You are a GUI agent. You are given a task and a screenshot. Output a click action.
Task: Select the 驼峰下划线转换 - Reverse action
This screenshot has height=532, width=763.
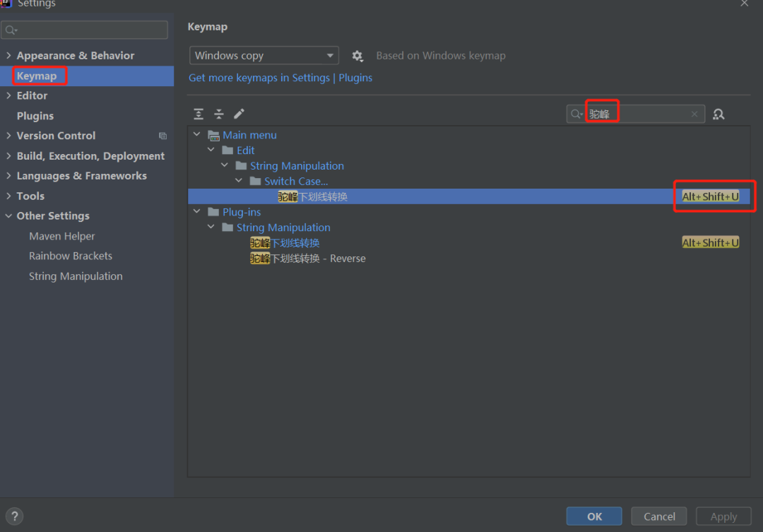click(307, 259)
